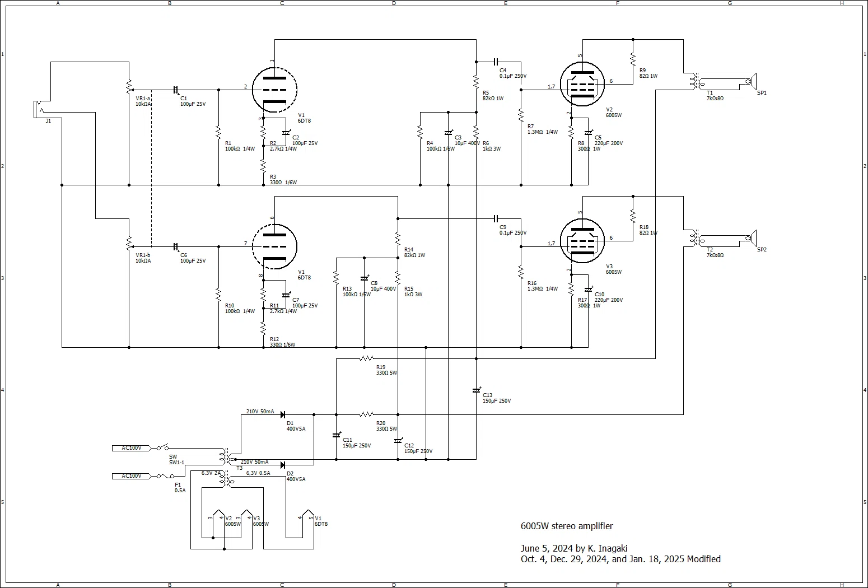Click the R5 82kΩ resistor symbol

[476, 81]
